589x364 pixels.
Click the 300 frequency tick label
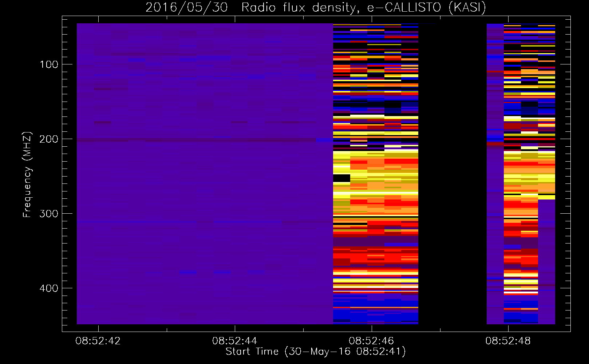49,214
